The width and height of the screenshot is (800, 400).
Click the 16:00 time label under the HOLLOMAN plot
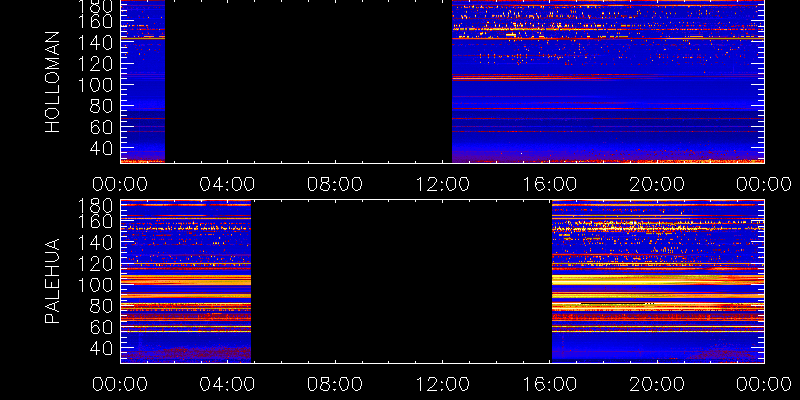549,184
